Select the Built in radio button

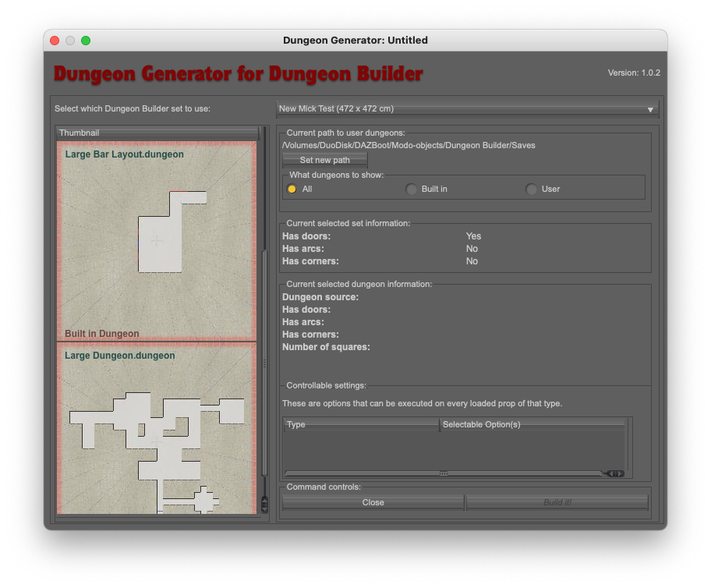[x=411, y=189]
